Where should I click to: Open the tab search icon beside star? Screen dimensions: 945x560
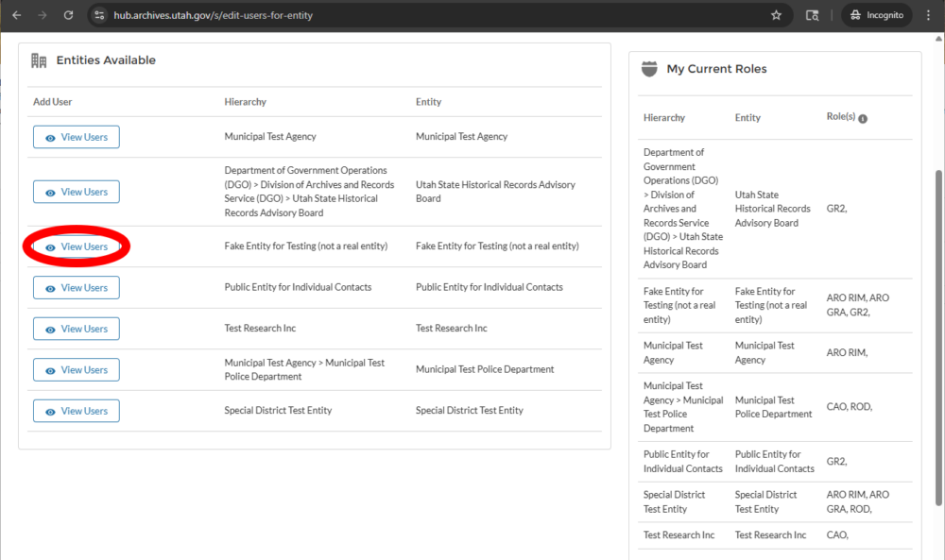[812, 15]
